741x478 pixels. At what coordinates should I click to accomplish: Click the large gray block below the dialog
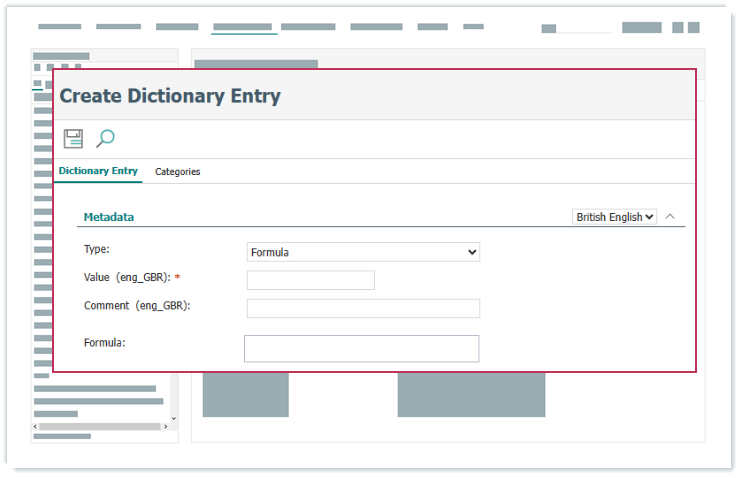coord(471,395)
